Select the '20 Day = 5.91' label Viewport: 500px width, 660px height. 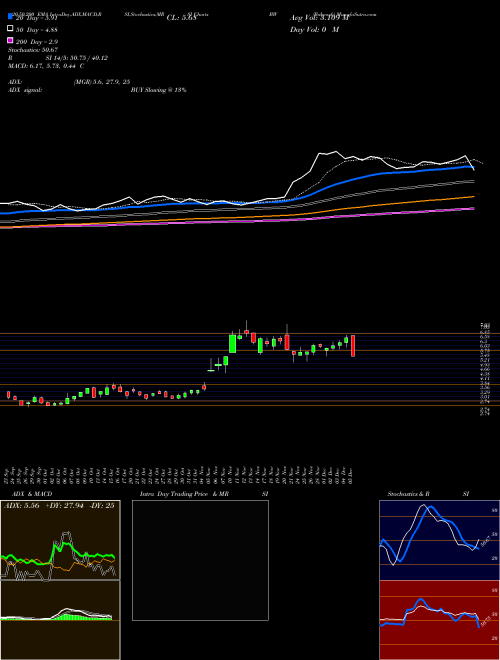click(x=36, y=18)
